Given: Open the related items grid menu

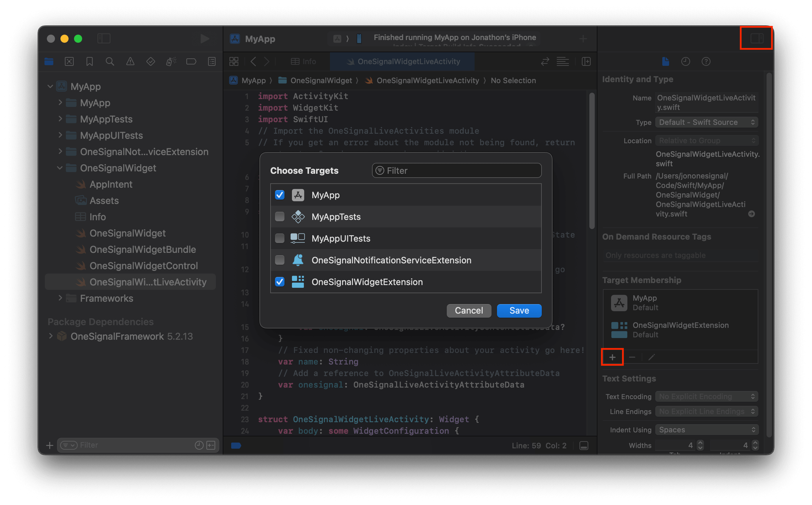Looking at the screenshot, I should point(234,61).
